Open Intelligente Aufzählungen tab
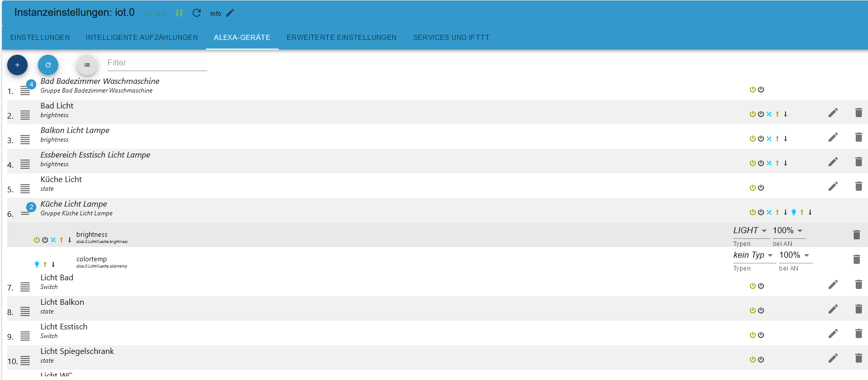 pos(142,37)
